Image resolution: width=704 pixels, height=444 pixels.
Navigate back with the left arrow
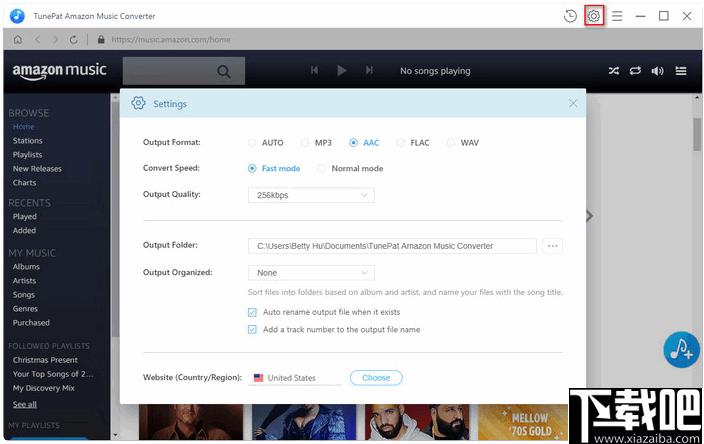click(x=37, y=40)
